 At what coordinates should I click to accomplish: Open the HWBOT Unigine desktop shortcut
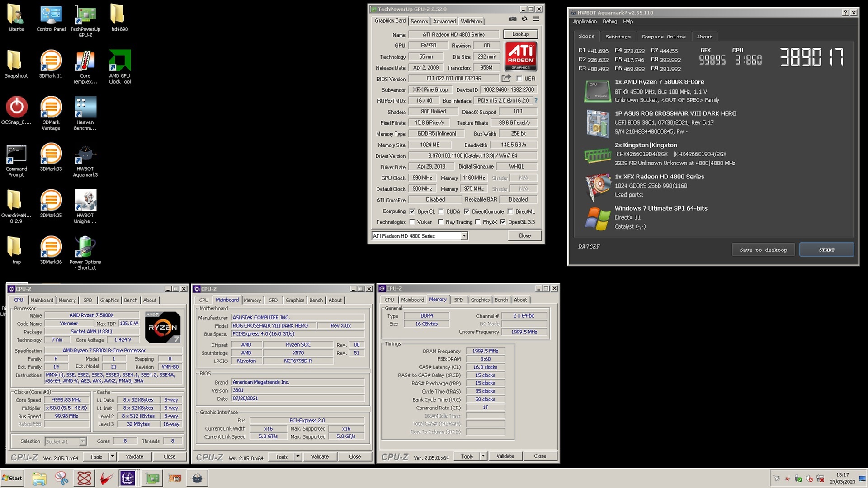pos(85,206)
